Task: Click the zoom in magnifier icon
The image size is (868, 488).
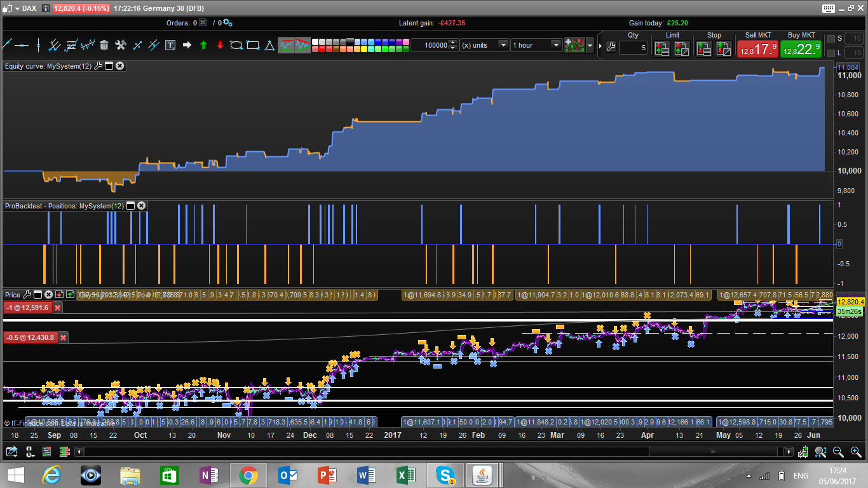Action: (x=856, y=452)
